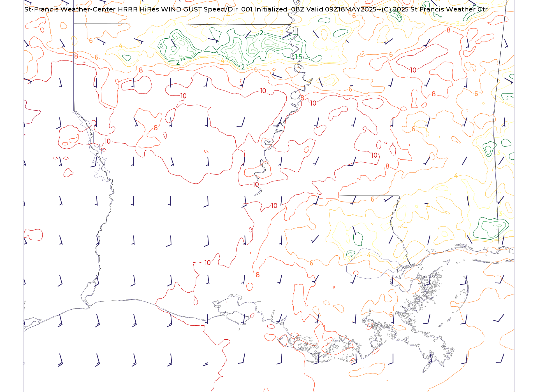Click the 'Initialized 08Z' header text
Screen dimensions: 538x392
click(279, 9)
